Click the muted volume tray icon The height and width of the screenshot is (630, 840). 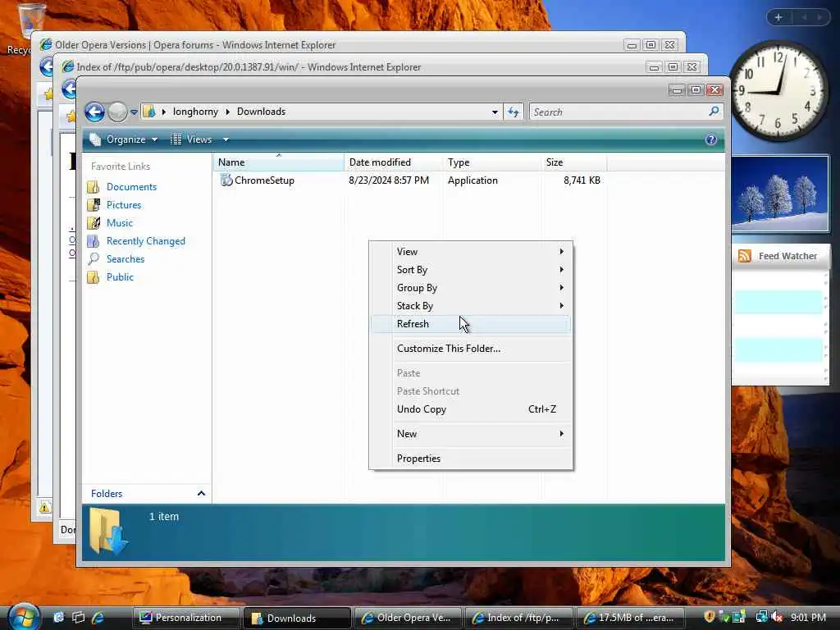[x=776, y=617]
